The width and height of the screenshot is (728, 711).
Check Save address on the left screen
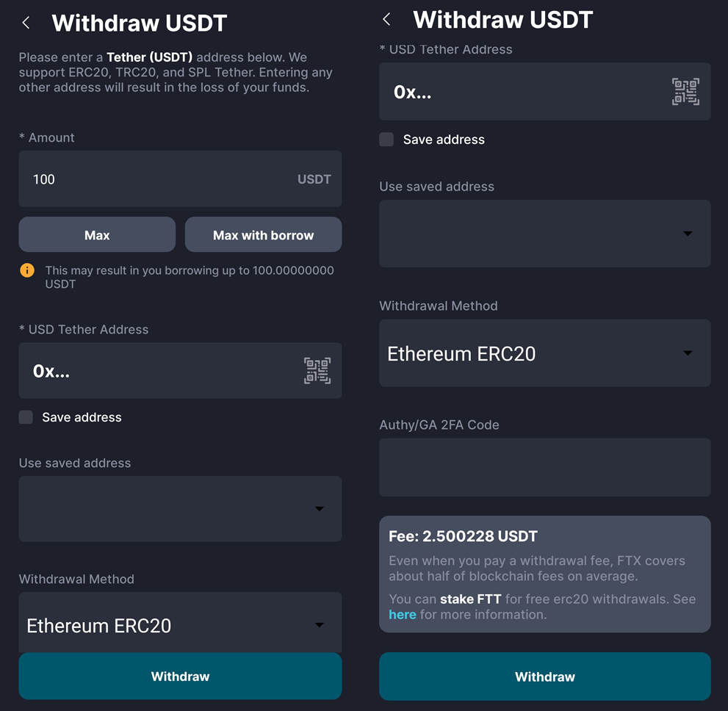[26, 417]
